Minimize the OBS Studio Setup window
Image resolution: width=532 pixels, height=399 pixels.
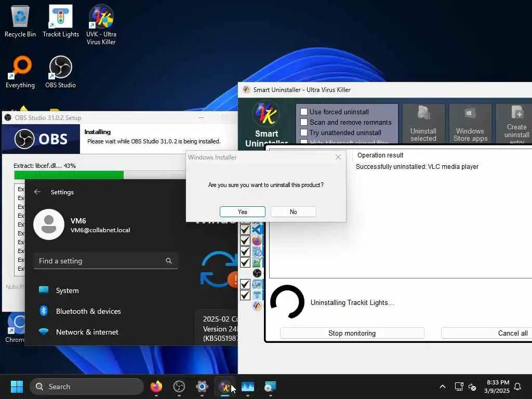pyautogui.click(x=201, y=118)
